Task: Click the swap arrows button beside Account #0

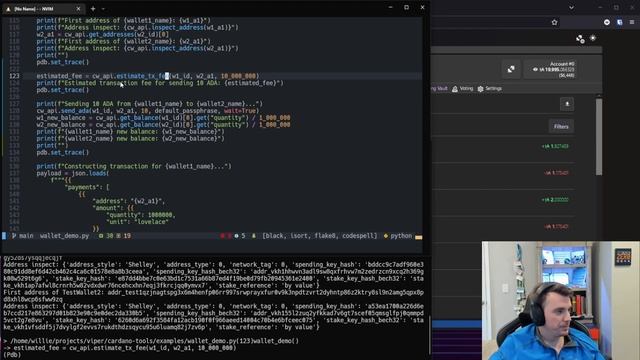Action: [x=511, y=69]
